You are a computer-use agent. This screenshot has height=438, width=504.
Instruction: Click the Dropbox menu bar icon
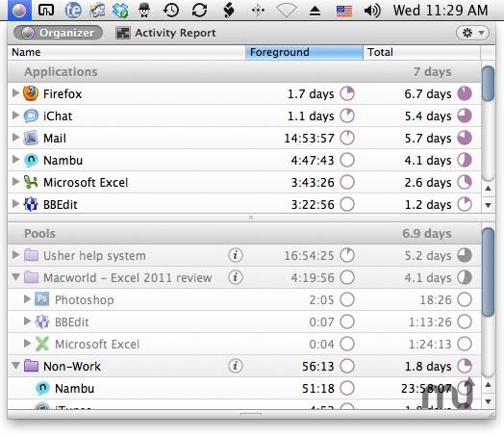click(120, 11)
